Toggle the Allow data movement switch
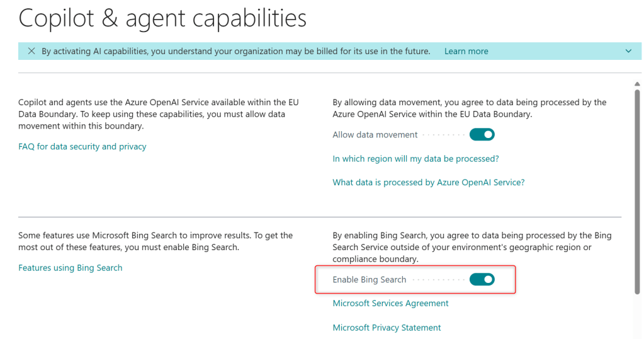 click(482, 134)
